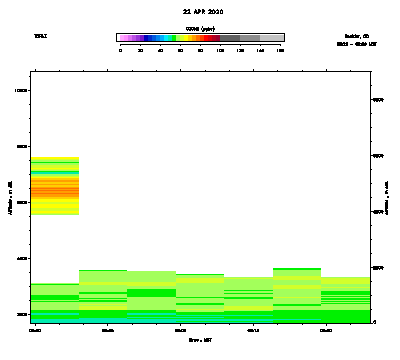Click the thick dark green band in third column
This screenshot has height=360, width=400.
[152, 293]
